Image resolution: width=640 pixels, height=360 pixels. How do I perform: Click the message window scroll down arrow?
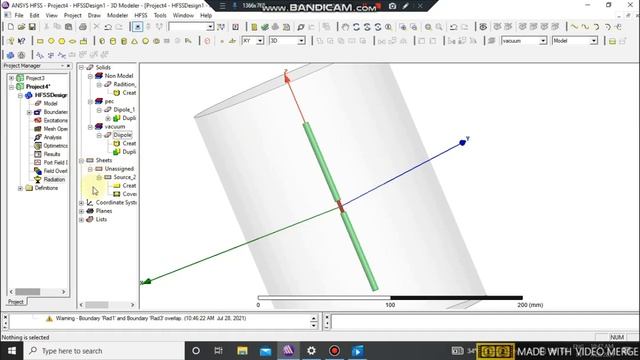[313, 325]
